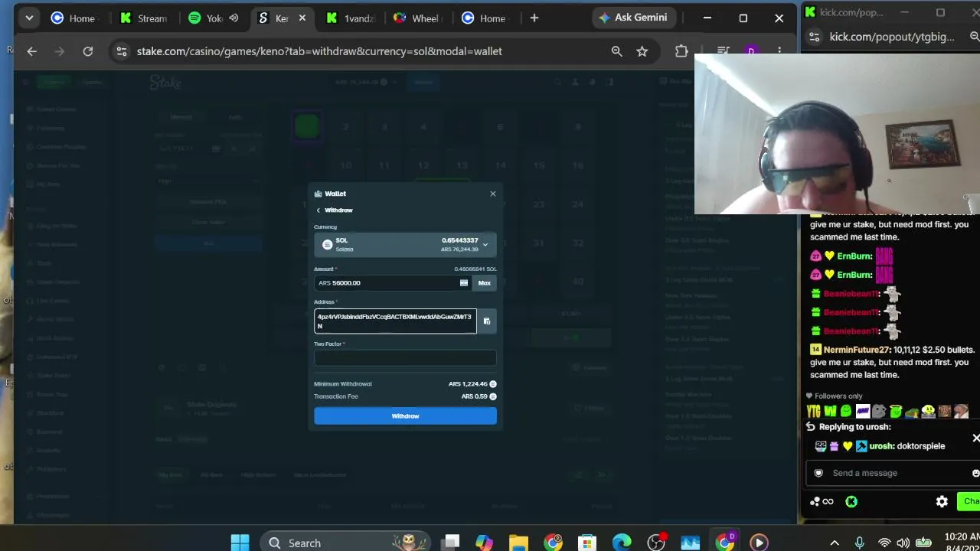The height and width of the screenshot is (551, 980).
Task: Click the Ask Gemini button
Action: click(x=633, y=18)
